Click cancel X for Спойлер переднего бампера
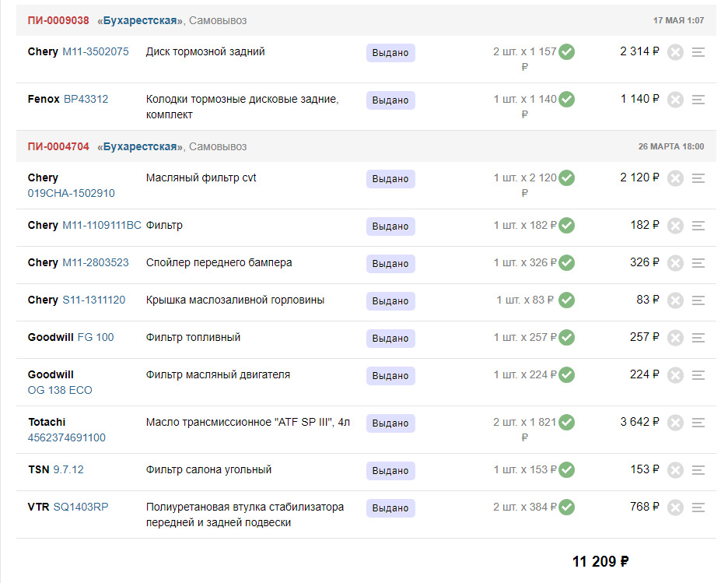 pos(675,263)
